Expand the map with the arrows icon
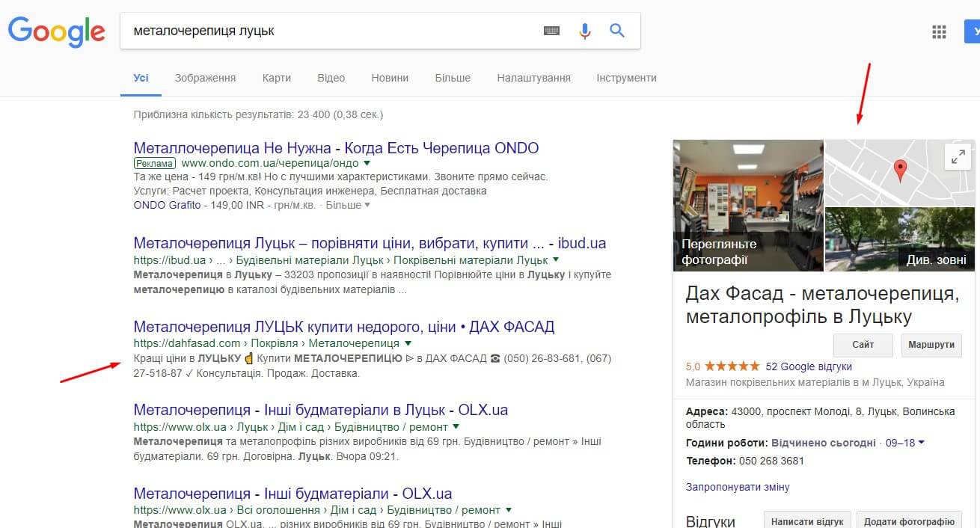 click(x=957, y=157)
